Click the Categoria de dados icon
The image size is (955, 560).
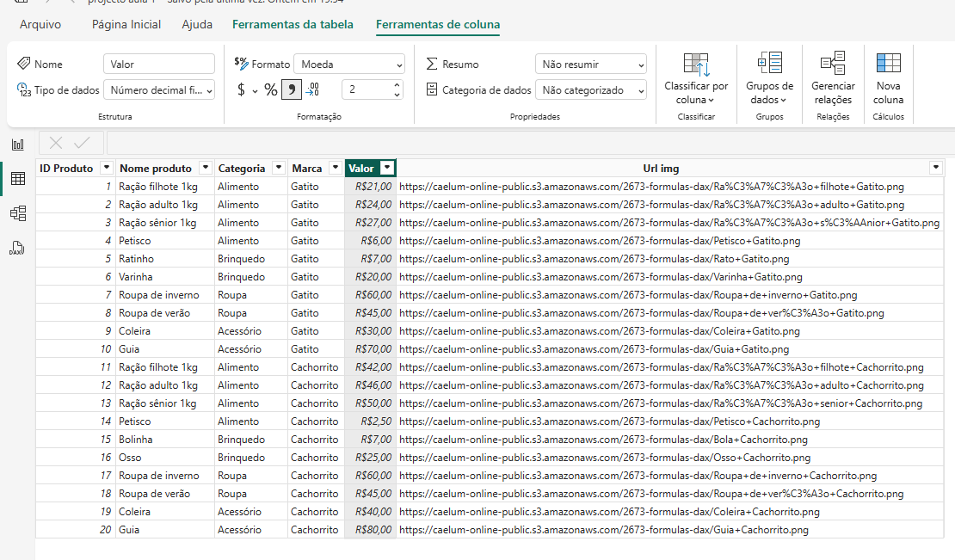pos(432,89)
